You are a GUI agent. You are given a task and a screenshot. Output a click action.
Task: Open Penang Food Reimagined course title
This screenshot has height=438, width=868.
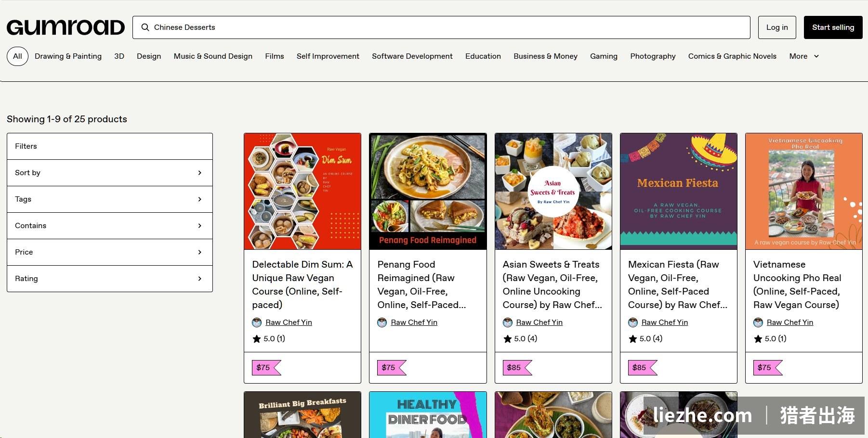coord(422,284)
